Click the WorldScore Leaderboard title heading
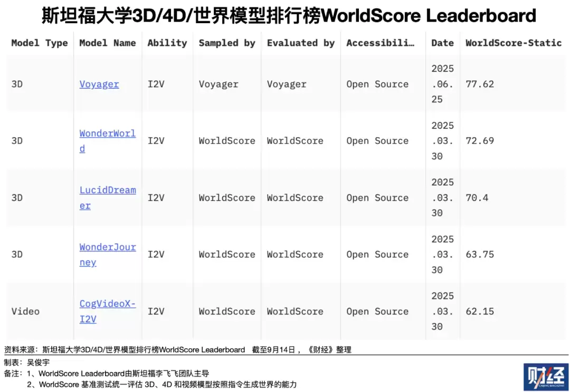This screenshot has width=570, height=392. click(x=289, y=16)
